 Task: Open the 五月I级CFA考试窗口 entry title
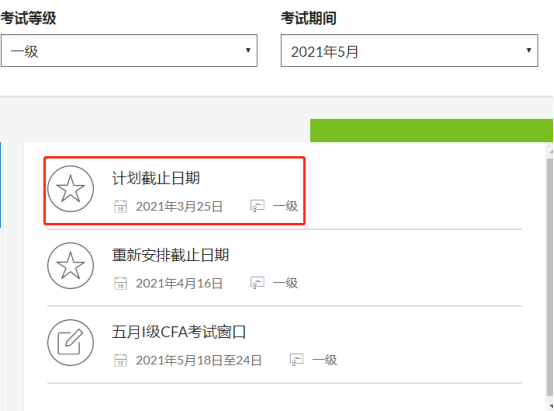pyautogui.click(x=179, y=332)
